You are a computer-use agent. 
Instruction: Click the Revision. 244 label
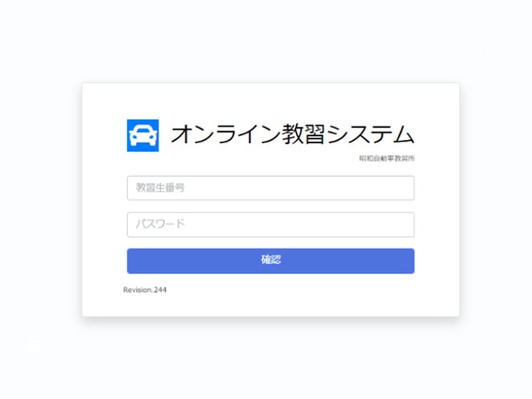[145, 290]
